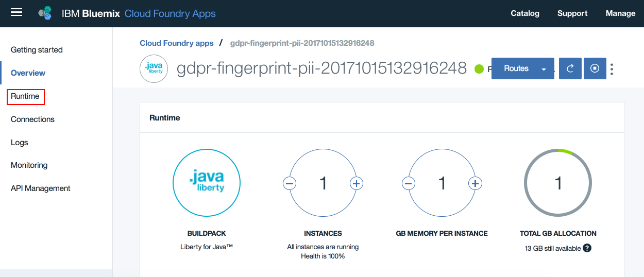Select Overview in the sidebar
Screen dimensions: 644x277
tap(28, 73)
